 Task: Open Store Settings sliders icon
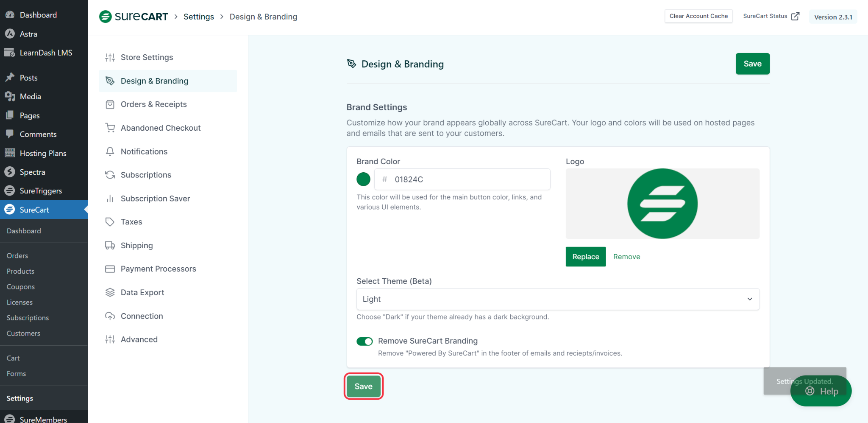(110, 57)
